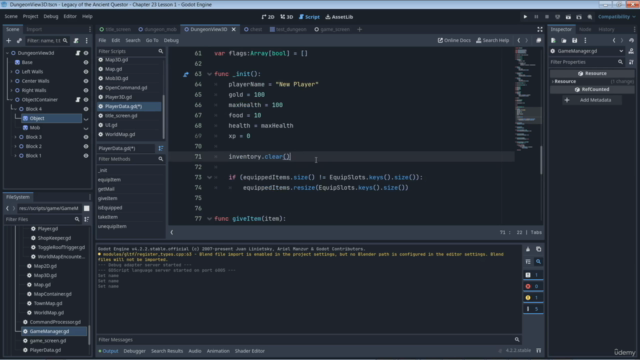Screen dimensions: 640x360
Task: Add a new node plus icon
Action: [9, 40]
